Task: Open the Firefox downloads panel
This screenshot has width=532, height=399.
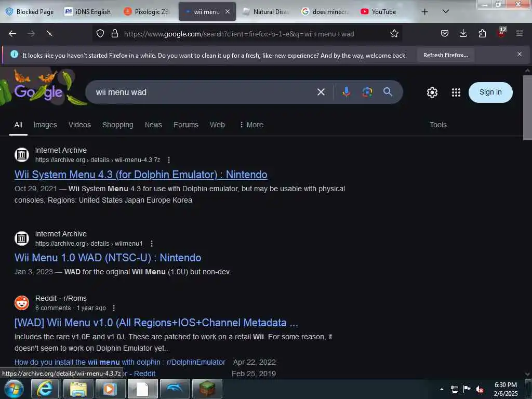Action: point(463,34)
